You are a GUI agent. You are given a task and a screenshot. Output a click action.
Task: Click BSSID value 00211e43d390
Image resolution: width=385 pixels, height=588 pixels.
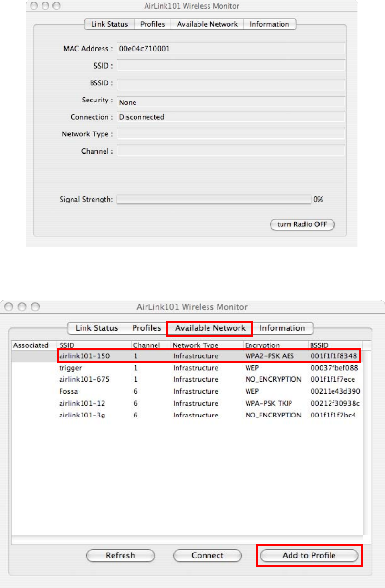(334, 391)
